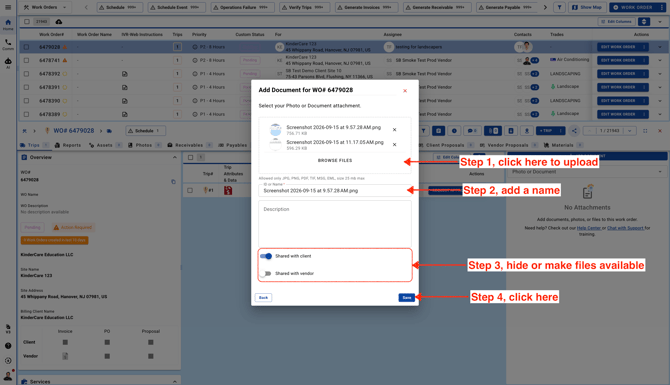Viewport: 670px width, 385px height.
Task: Click warning triangle next to 6478741
Action: [x=65, y=60]
